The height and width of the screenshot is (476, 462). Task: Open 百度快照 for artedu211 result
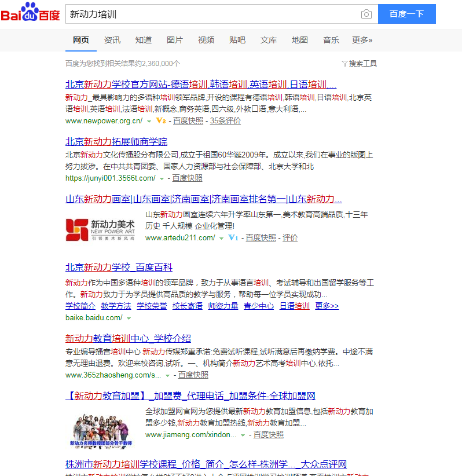point(261,237)
